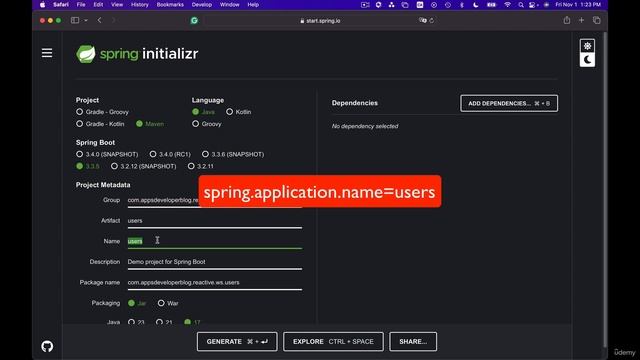640x360 pixels.
Task: Choose Java as the language
Action: [203, 112]
